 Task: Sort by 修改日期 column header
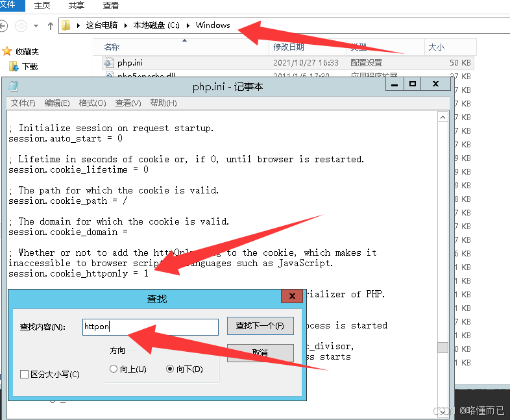click(289, 47)
